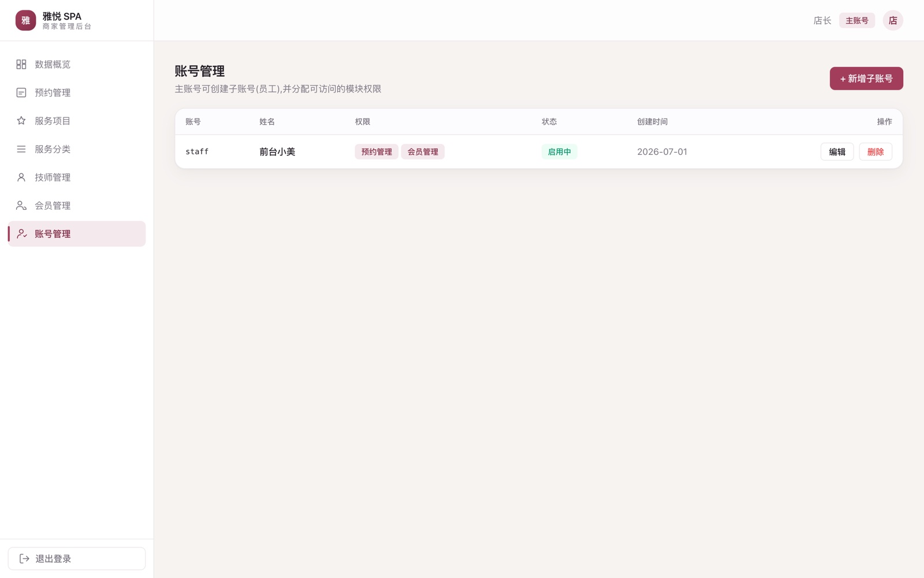924x578 pixels.
Task: Click the + 新增子账号 button
Action: coord(866,79)
